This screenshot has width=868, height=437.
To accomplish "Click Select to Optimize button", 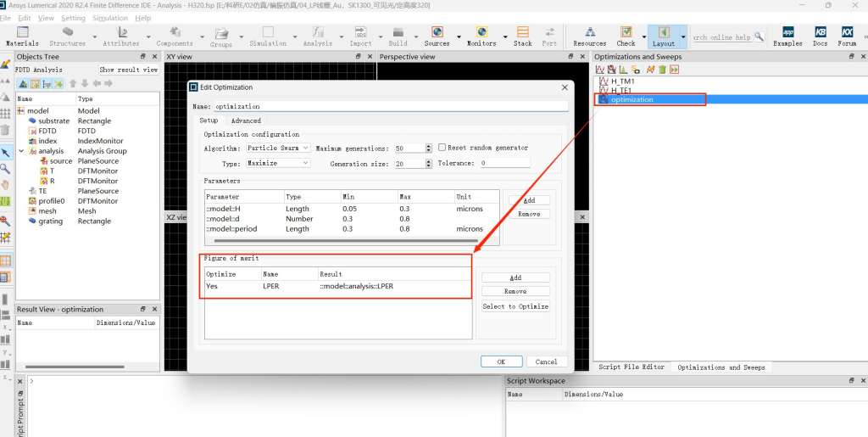I will point(515,306).
